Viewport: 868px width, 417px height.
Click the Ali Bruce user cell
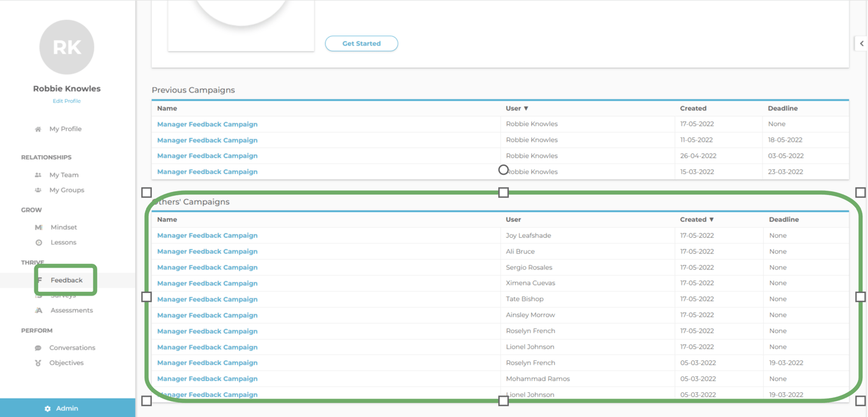tap(520, 251)
